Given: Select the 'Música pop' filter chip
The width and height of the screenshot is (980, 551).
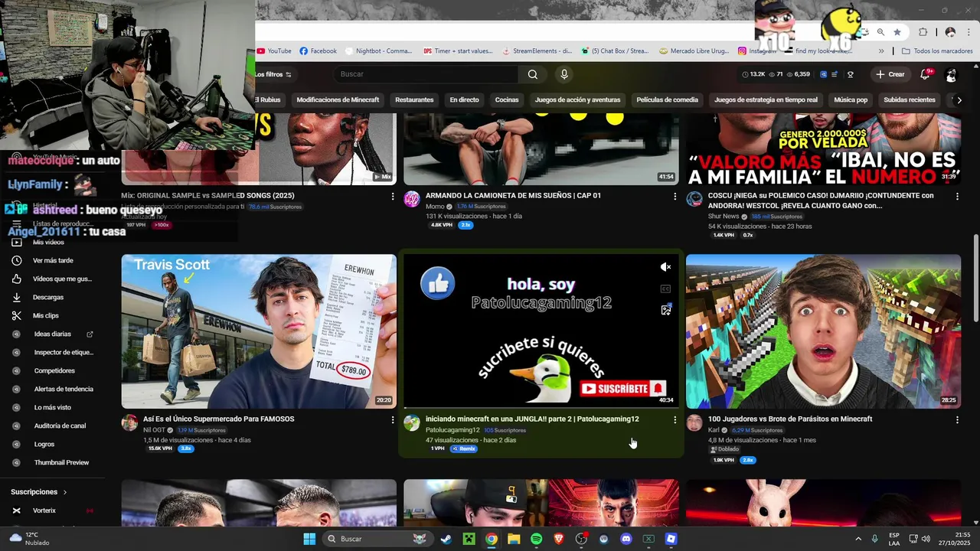Looking at the screenshot, I should [x=851, y=99].
